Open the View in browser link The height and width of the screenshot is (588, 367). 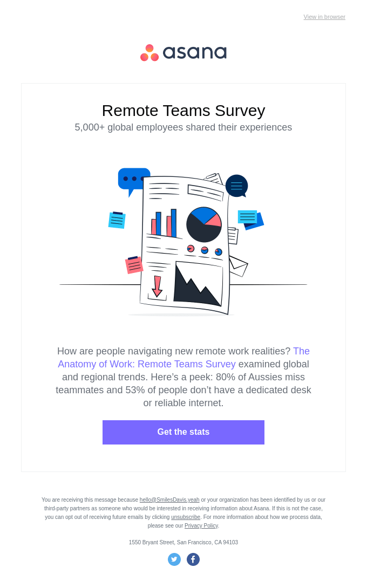coord(324,17)
